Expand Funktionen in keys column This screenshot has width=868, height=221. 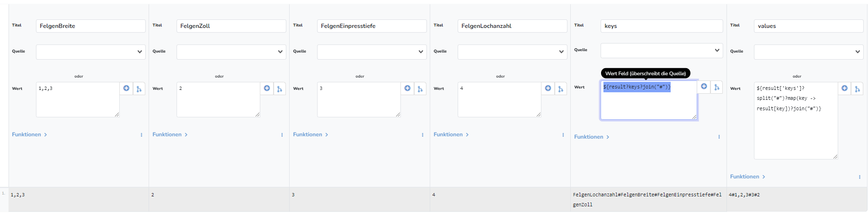tap(592, 137)
